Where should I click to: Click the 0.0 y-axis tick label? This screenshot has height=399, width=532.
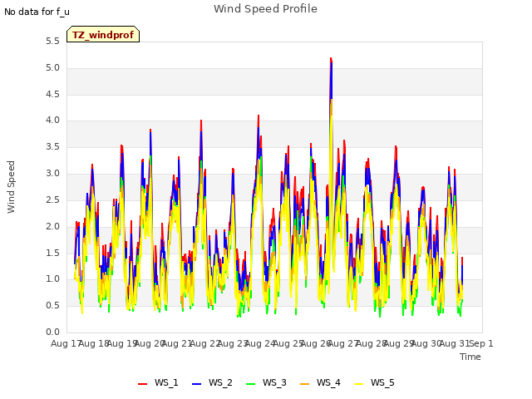pyautogui.click(x=52, y=332)
